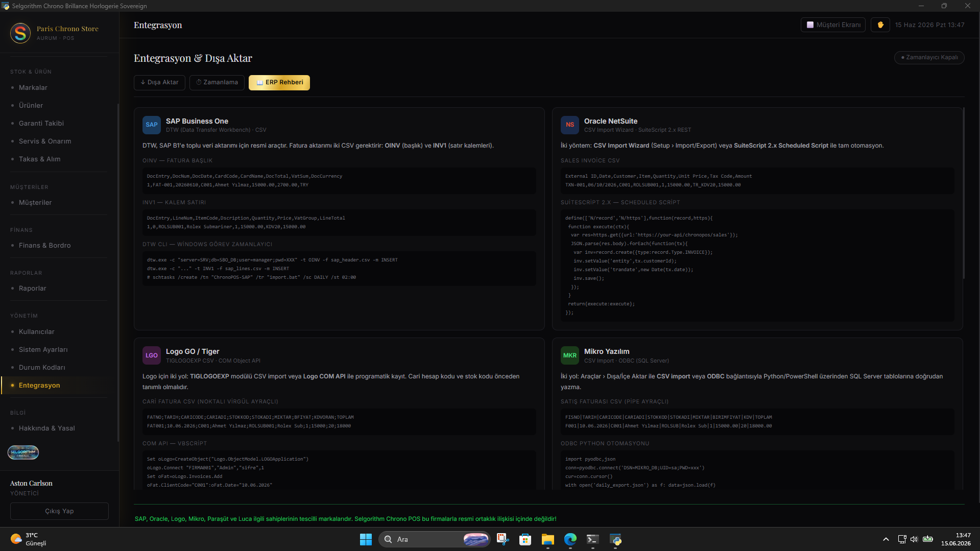Screen dimensions: 980x551
Task: Click the hand icon button in header
Action: (880, 25)
